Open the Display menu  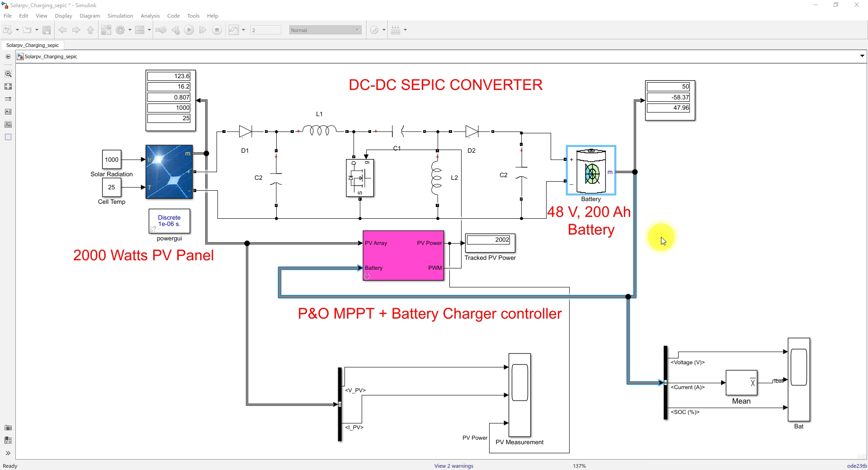pyautogui.click(x=63, y=15)
